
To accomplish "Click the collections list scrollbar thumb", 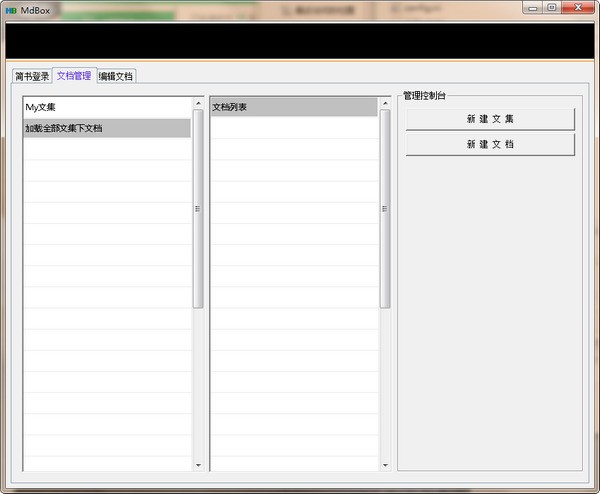I will 198,209.
